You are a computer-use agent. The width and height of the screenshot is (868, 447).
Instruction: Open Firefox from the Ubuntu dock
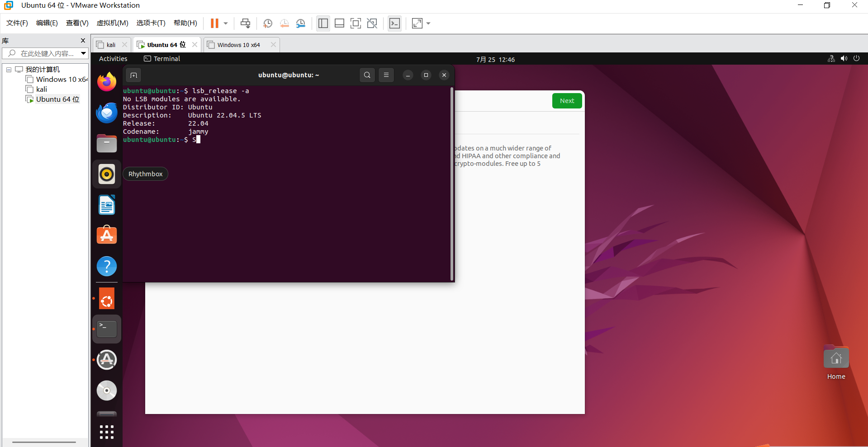pyautogui.click(x=107, y=82)
